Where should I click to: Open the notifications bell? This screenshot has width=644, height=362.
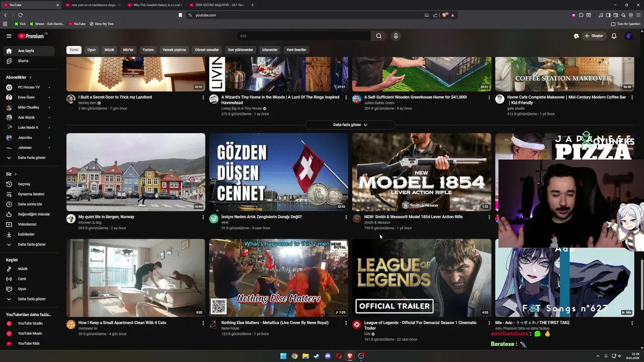pos(614,36)
